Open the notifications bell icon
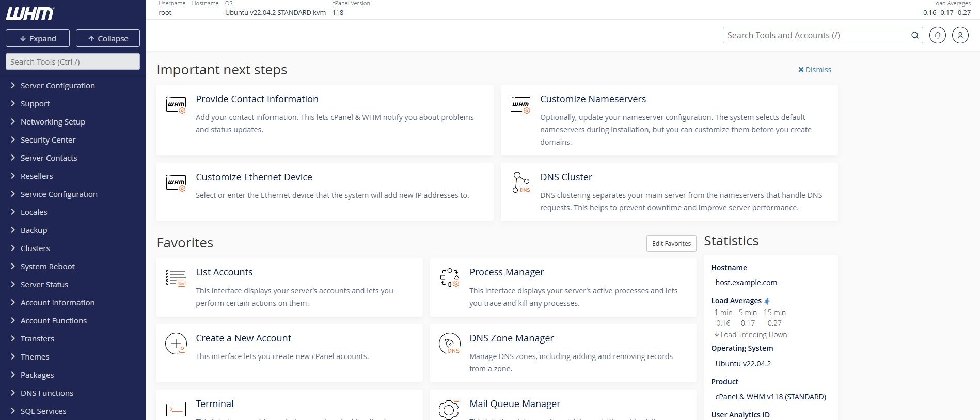Image resolution: width=980 pixels, height=420 pixels. (x=937, y=35)
